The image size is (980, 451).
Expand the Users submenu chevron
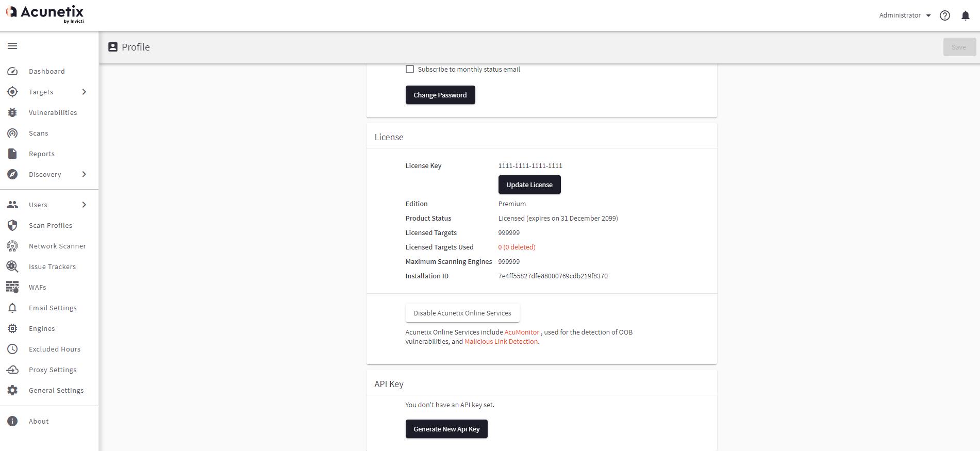(x=84, y=205)
